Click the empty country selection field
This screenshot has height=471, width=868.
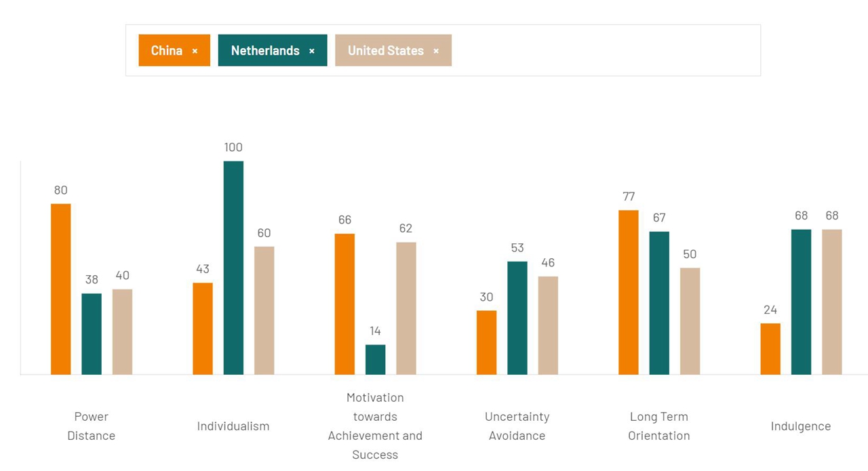pos(604,51)
